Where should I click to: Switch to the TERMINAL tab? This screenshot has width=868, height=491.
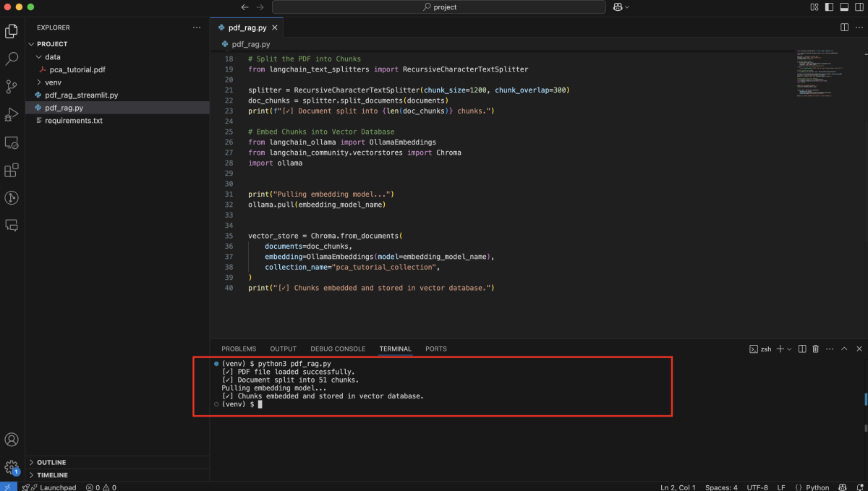(395, 349)
